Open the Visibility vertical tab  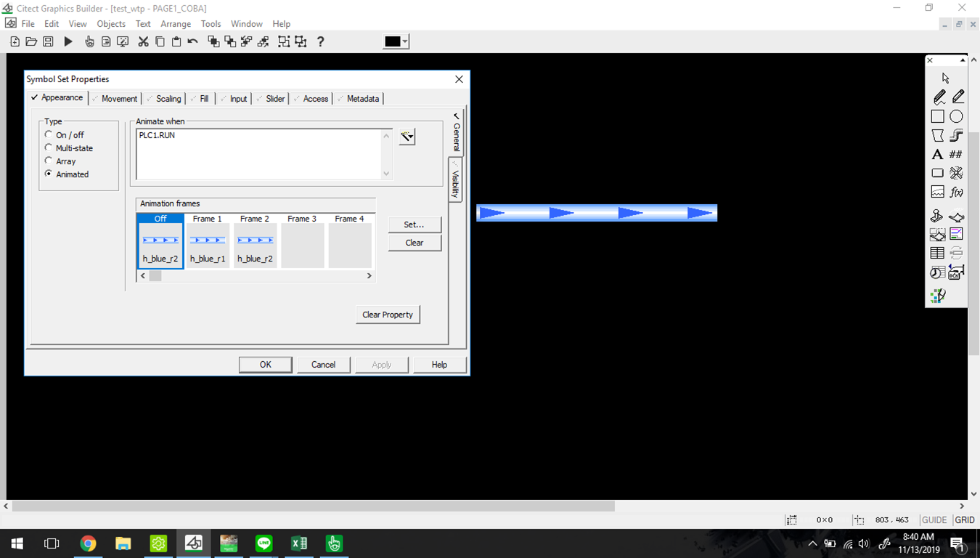pos(455,179)
